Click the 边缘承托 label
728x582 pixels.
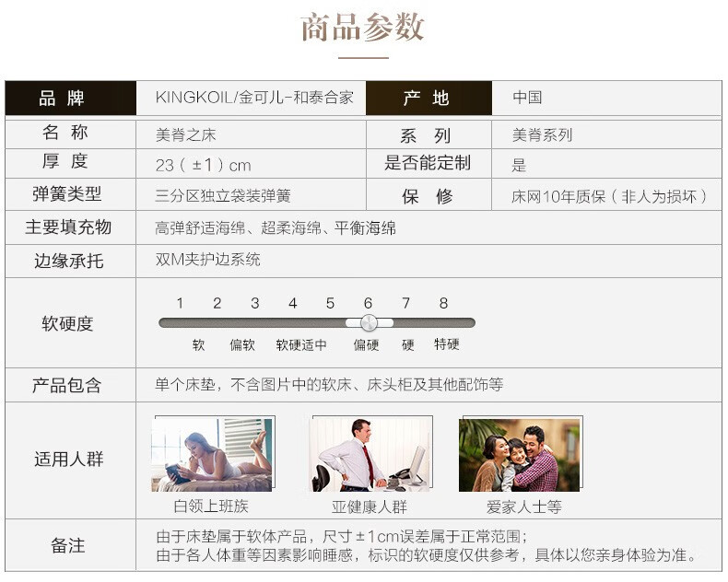[x=69, y=261]
